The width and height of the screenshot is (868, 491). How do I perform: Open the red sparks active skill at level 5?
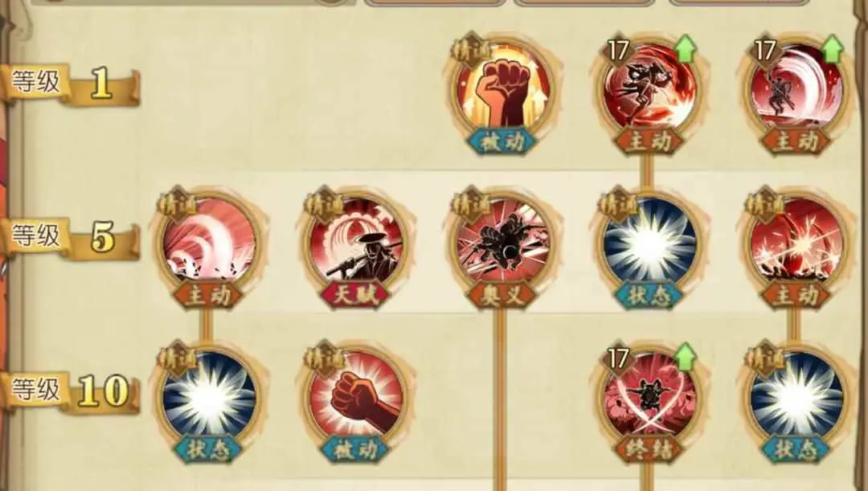796,244
